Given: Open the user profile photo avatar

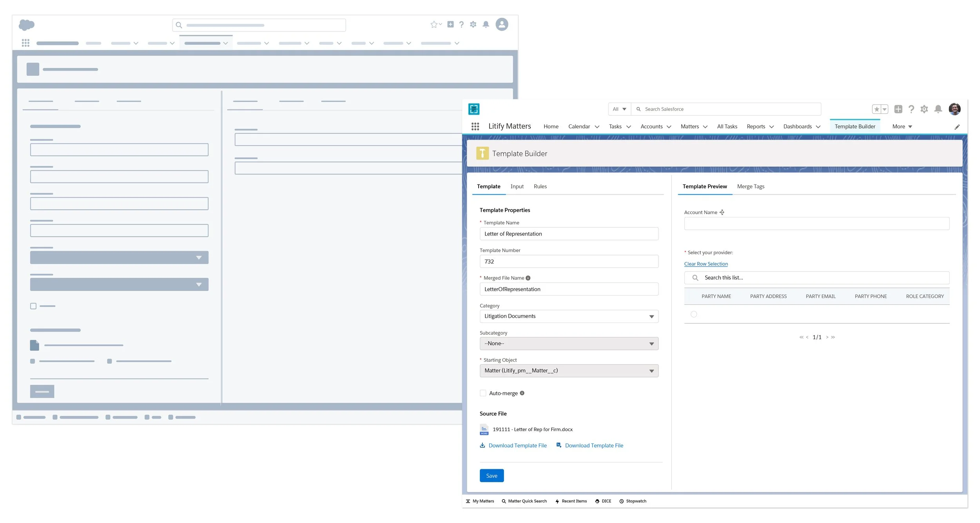Looking at the screenshot, I should pyautogui.click(x=954, y=109).
